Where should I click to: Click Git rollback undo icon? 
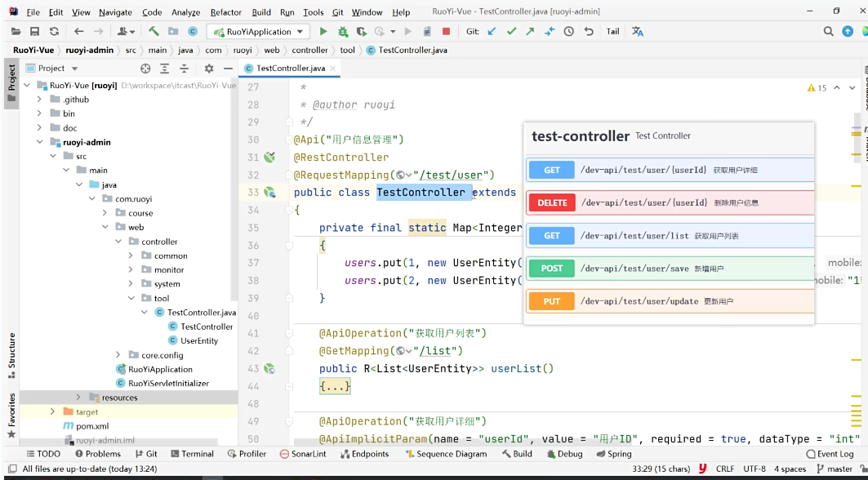tap(589, 32)
